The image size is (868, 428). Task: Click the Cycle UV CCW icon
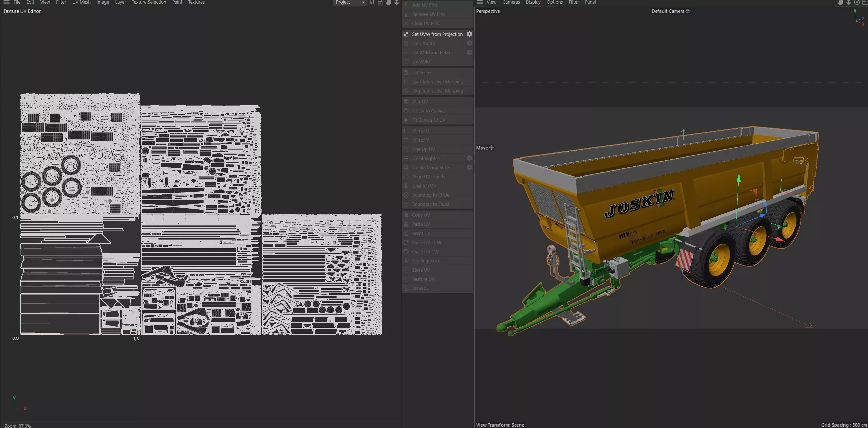(406, 242)
